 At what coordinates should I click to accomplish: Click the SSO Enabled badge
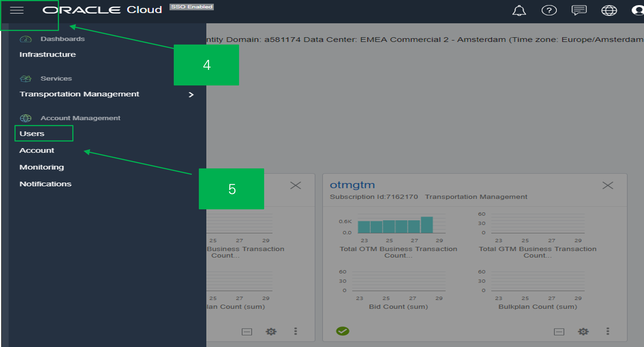coord(191,7)
